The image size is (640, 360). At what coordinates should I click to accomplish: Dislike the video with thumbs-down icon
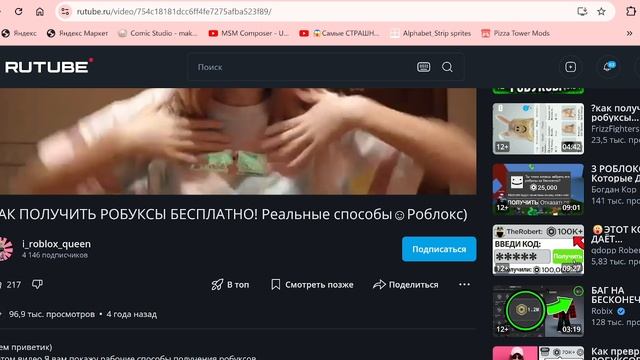pyautogui.click(x=37, y=284)
